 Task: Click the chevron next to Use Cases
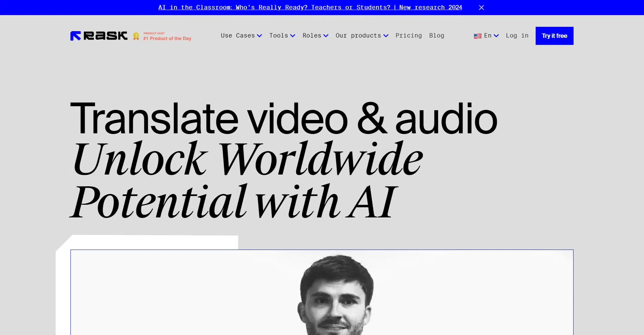click(x=260, y=36)
